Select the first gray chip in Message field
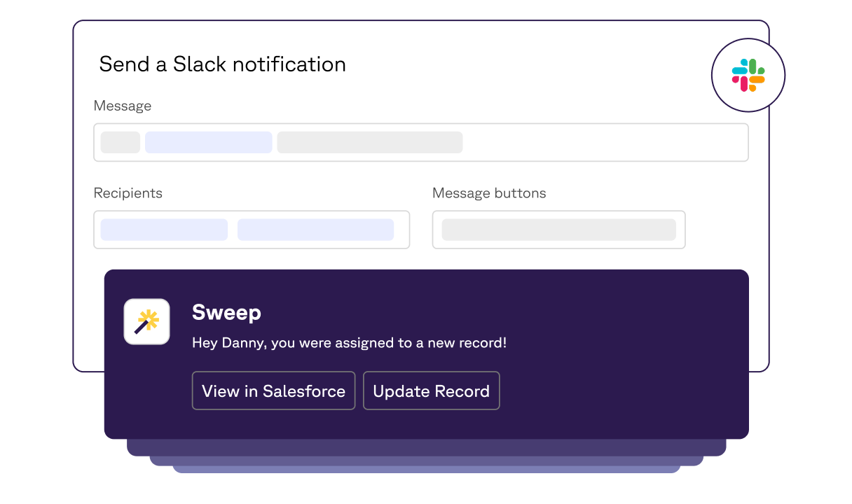The width and height of the screenshot is (852, 504). pyautogui.click(x=121, y=142)
